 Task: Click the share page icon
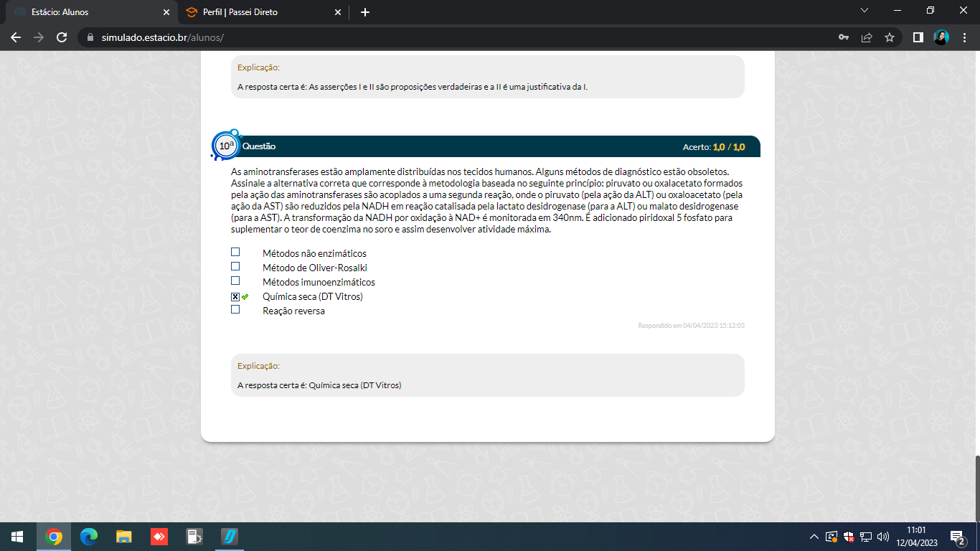coord(867,37)
